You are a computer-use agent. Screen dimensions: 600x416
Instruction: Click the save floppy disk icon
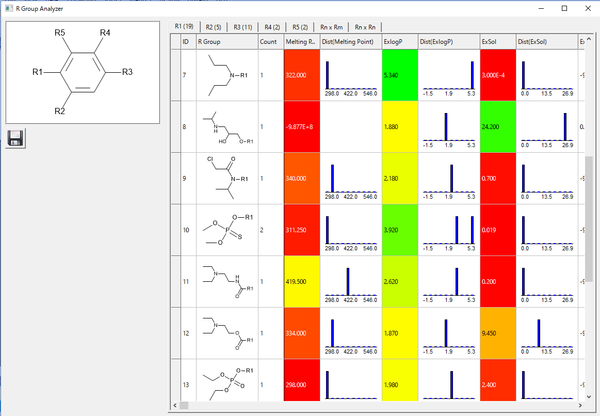tap(14, 139)
